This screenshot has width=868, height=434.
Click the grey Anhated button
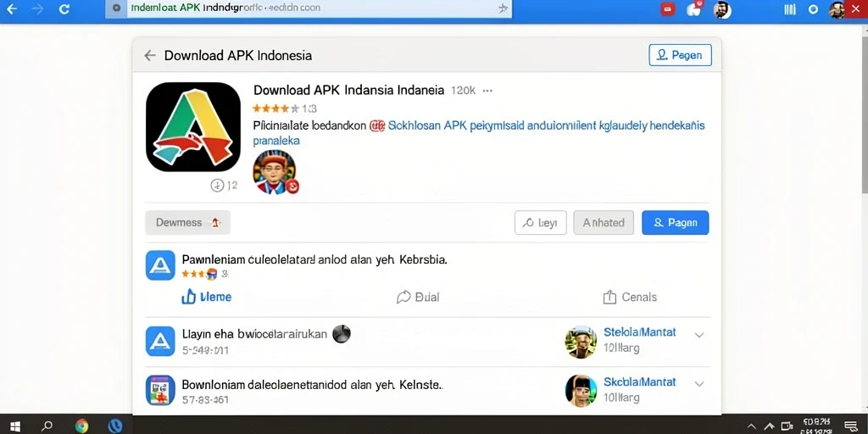point(604,223)
